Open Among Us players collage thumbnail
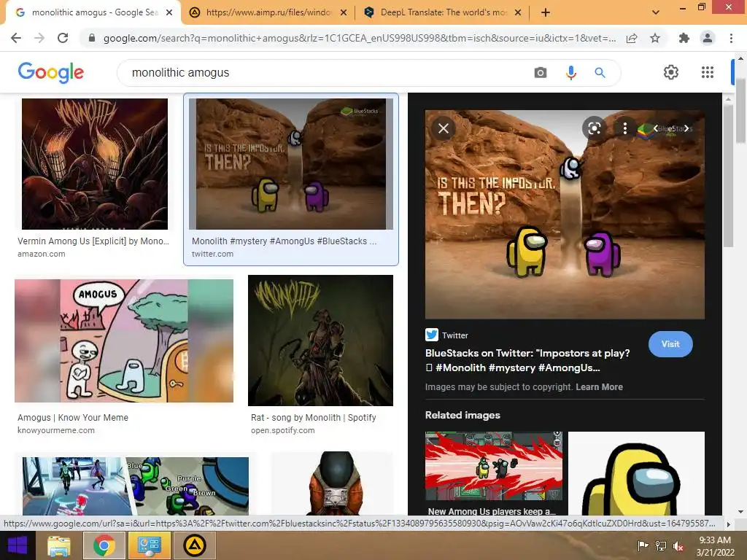This screenshot has width=747, height=560. [135, 486]
